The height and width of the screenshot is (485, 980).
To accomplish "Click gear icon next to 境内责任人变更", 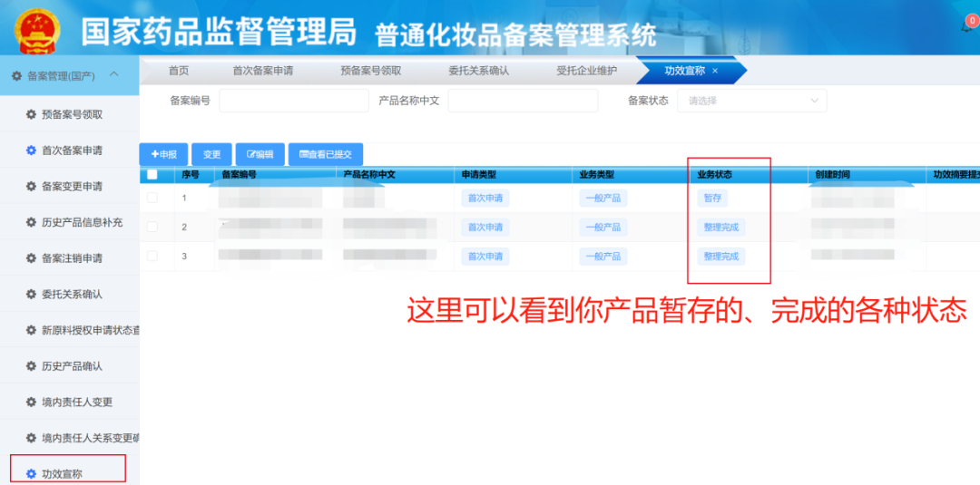I will pyautogui.click(x=31, y=402).
